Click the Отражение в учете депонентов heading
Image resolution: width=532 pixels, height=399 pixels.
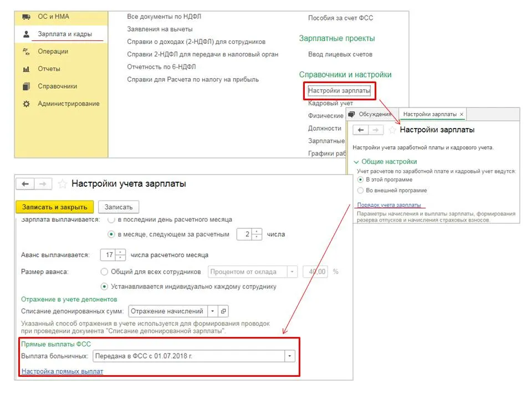tap(69, 299)
